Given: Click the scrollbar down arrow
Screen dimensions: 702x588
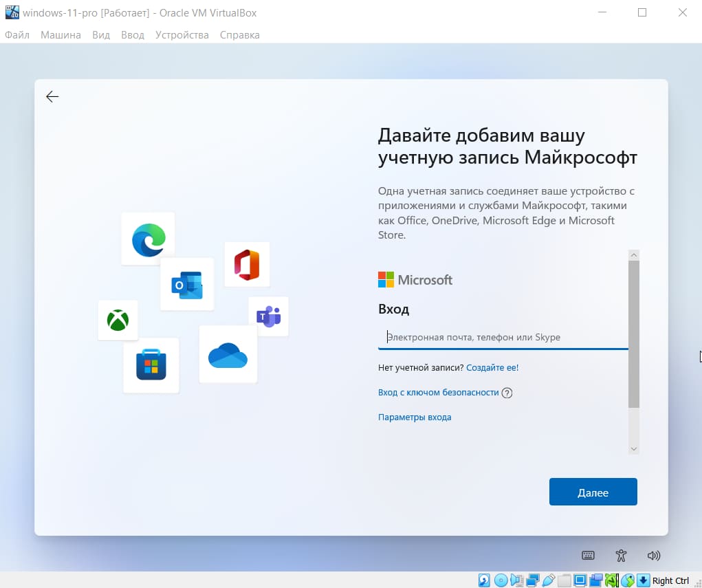Looking at the screenshot, I should (633, 448).
